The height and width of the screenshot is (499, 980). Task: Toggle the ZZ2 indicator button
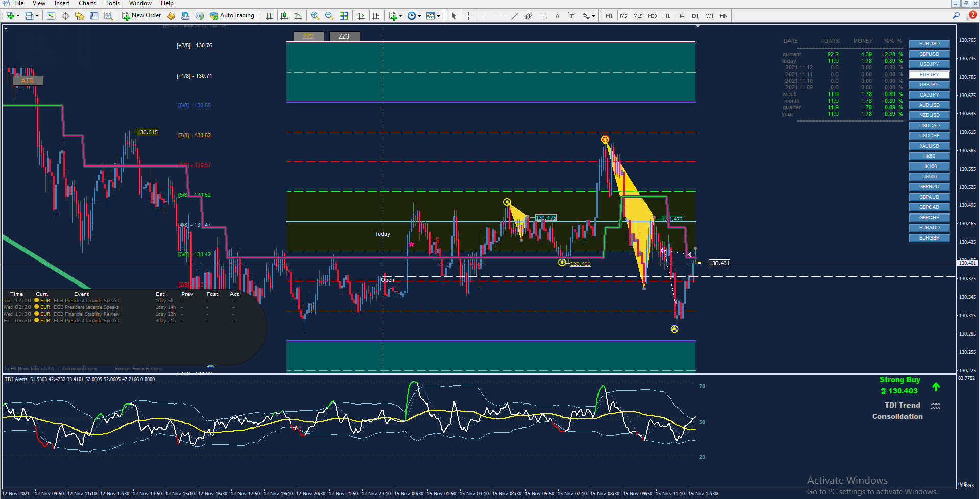pos(308,36)
